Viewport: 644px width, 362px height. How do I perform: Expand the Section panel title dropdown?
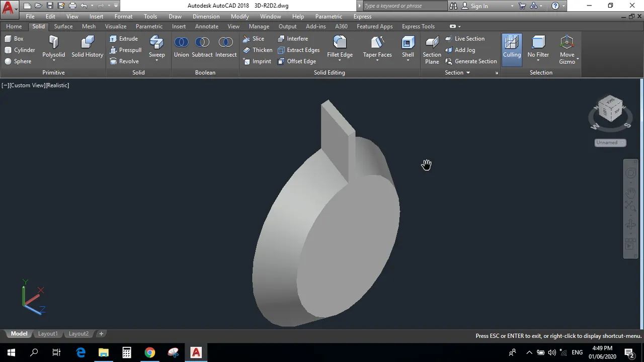point(457,73)
